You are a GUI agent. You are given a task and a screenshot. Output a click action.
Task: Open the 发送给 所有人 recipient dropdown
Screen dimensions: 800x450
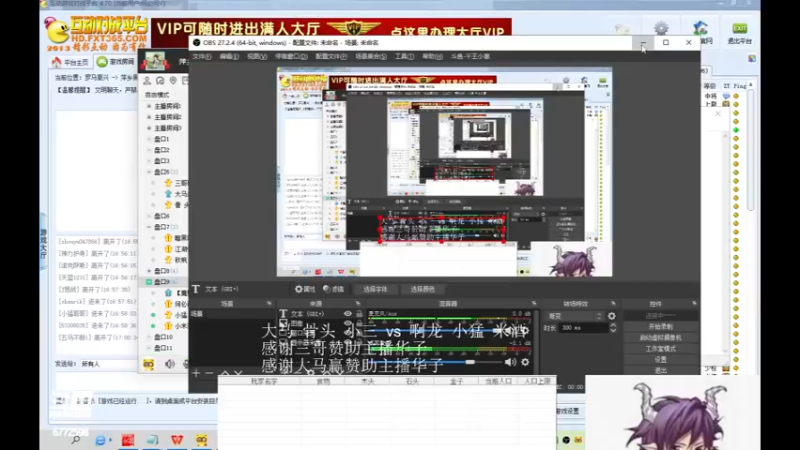[108, 364]
